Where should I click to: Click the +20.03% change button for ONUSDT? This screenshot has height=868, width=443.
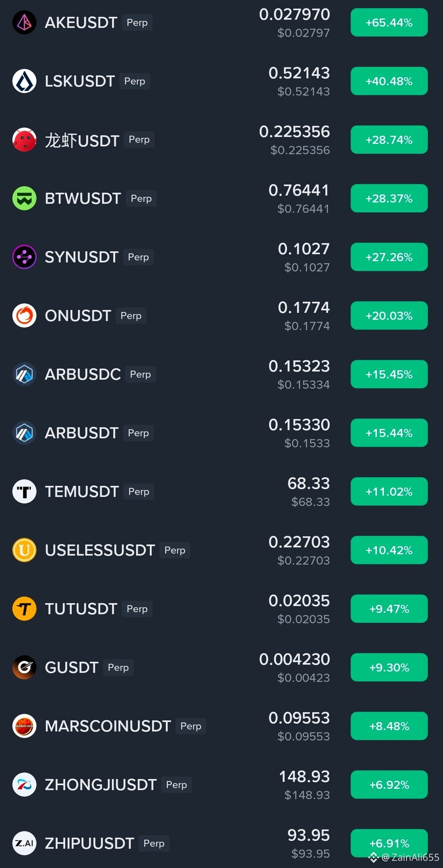389,316
